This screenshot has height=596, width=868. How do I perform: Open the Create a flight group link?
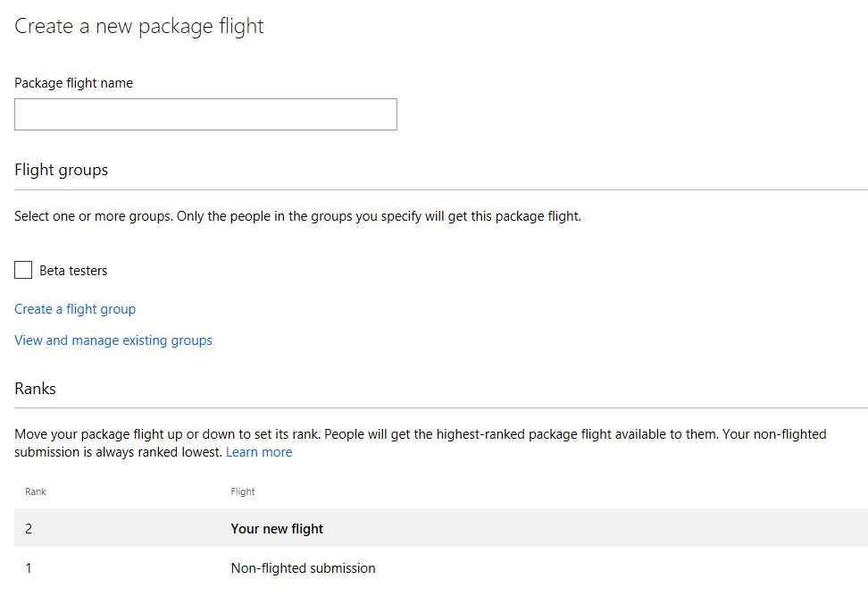(x=75, y=308)
